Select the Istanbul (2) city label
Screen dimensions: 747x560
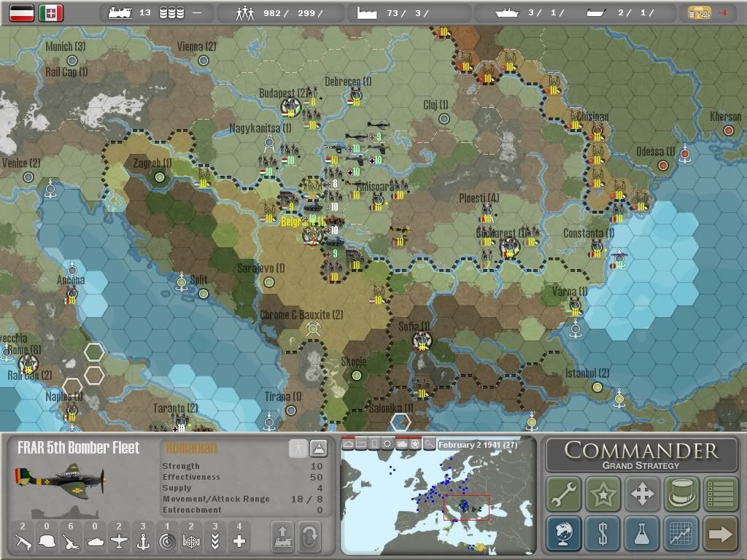point(587,373)
